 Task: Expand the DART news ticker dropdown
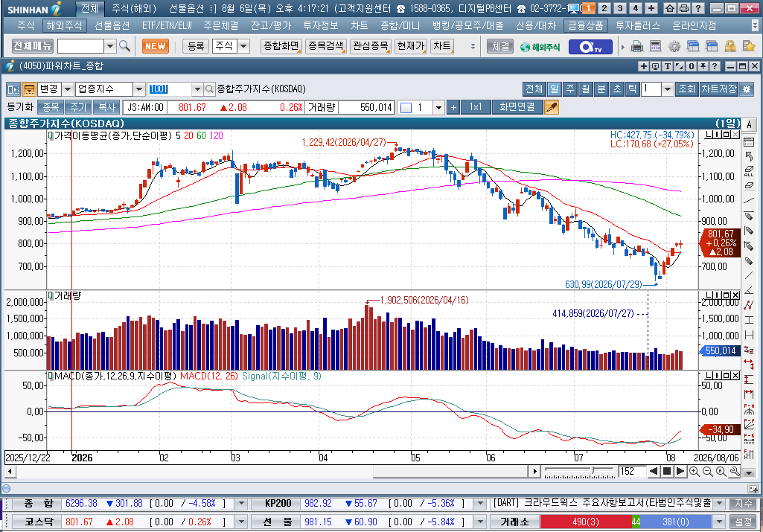coord(719,503)
